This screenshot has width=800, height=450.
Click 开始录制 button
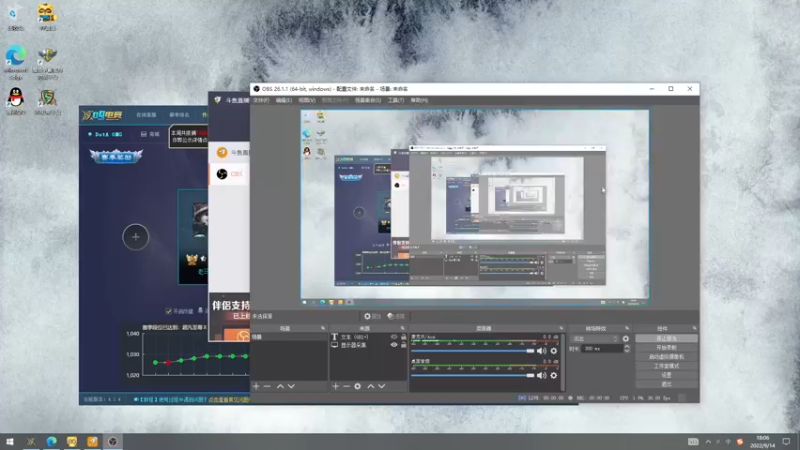[666, 347]
